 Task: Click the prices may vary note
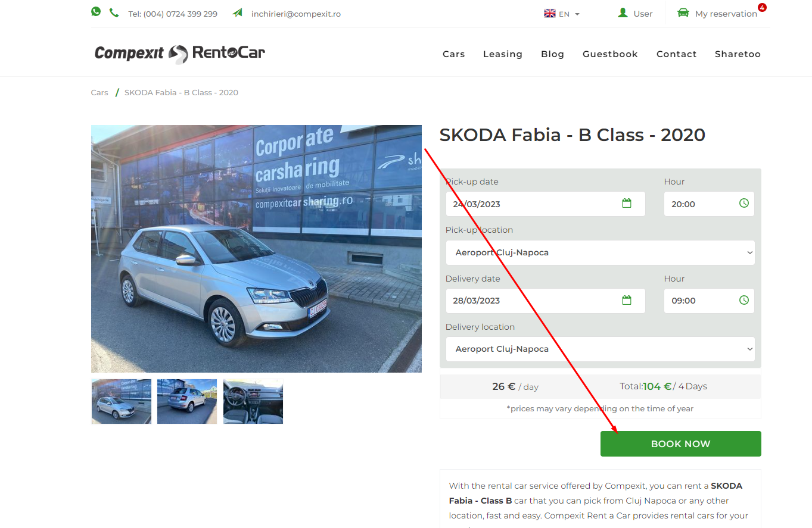(600, 408)
